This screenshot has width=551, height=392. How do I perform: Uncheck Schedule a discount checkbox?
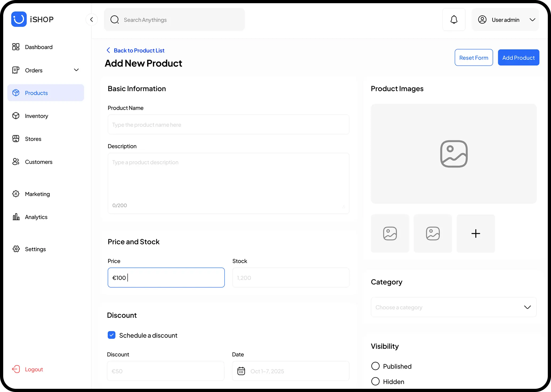[x=112, y=335]
